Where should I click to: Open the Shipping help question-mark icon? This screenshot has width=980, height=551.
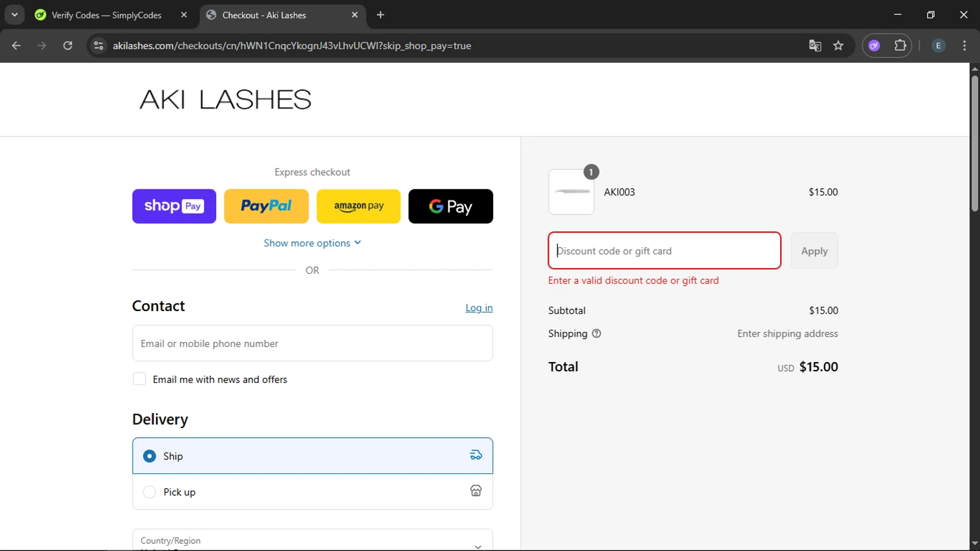coord(596,333)
